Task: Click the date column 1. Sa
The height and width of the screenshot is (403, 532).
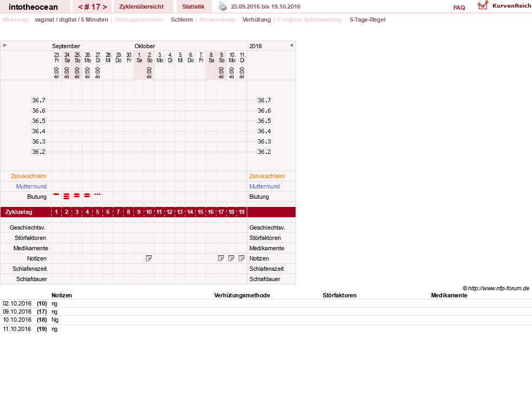Action: [x=139, y=57]
